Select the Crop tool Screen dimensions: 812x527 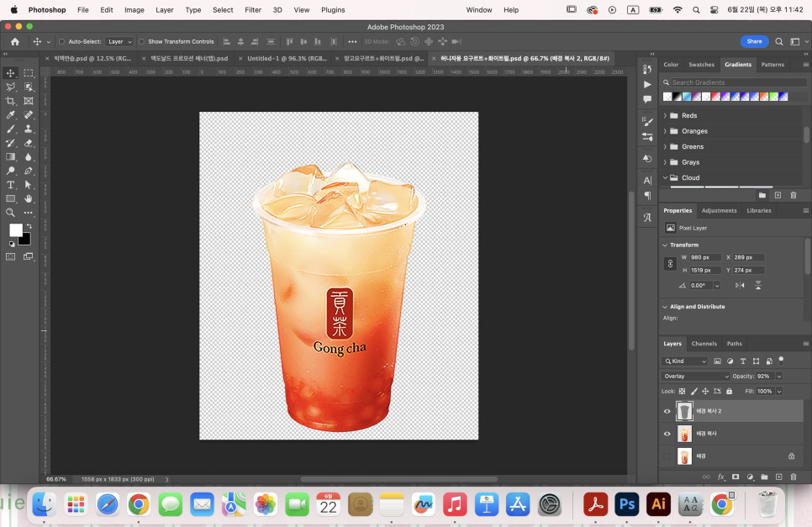pyautogui.click(x=10, y=101)
